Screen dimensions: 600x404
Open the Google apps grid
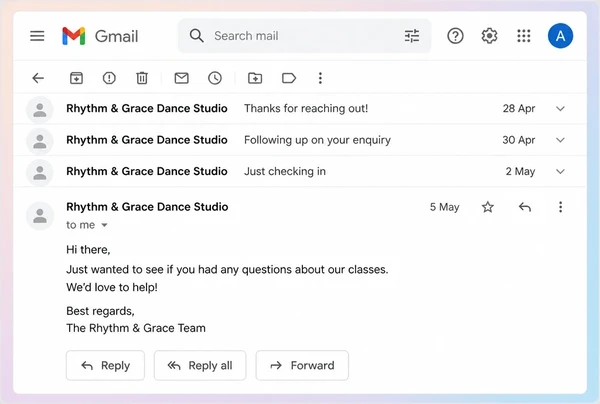pos(524,36)
